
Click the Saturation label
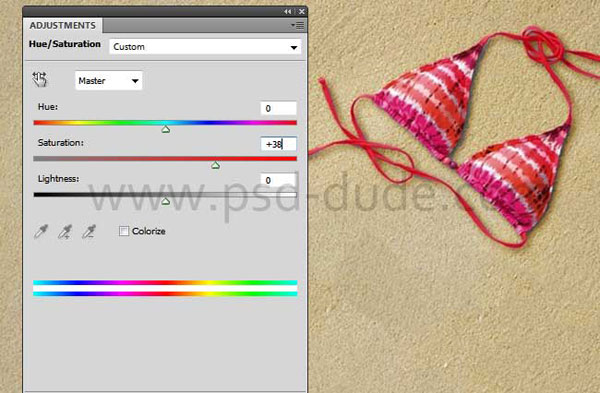point(61,143)
